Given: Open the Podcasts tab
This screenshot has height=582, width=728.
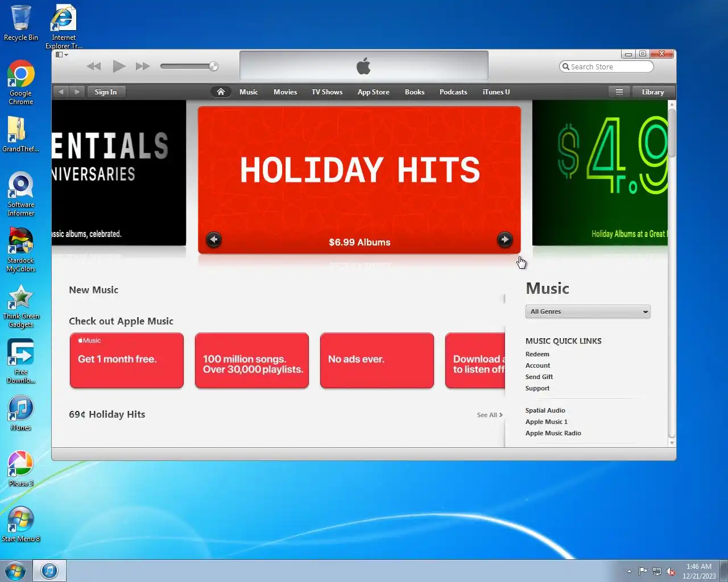Looking at the screenshot, I should (x=453, y=92).
